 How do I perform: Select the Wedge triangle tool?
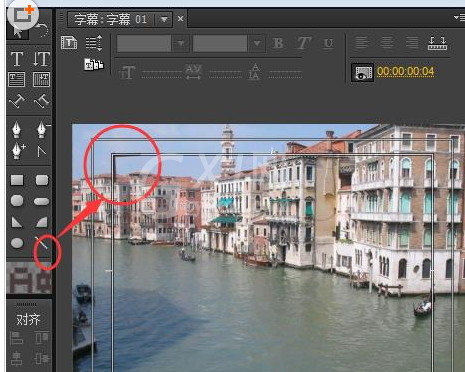17,222
